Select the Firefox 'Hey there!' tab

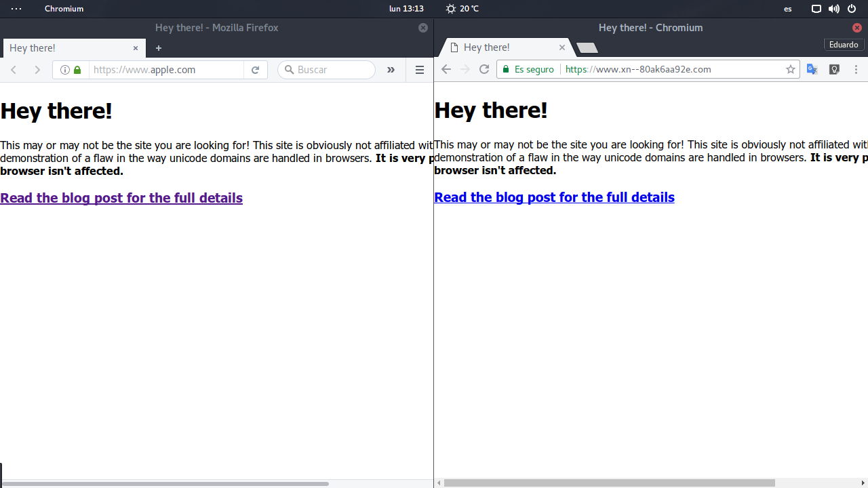pos(61,48)
